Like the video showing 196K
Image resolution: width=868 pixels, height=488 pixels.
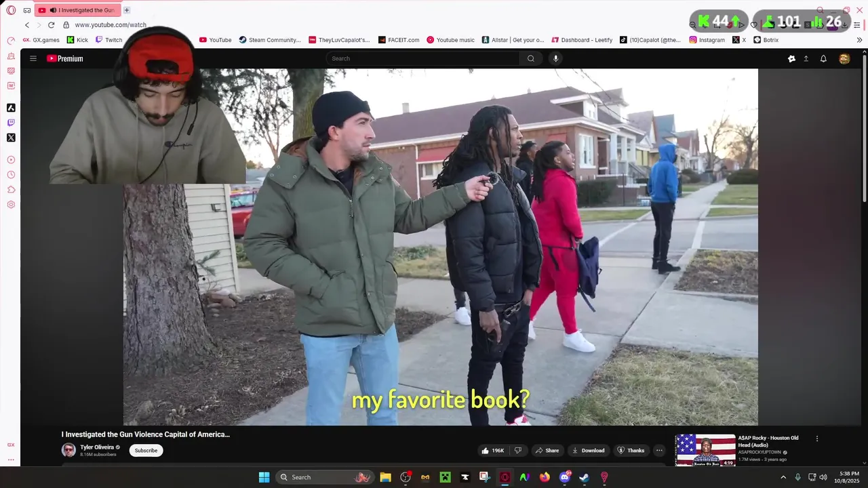[x=493, y=450]
